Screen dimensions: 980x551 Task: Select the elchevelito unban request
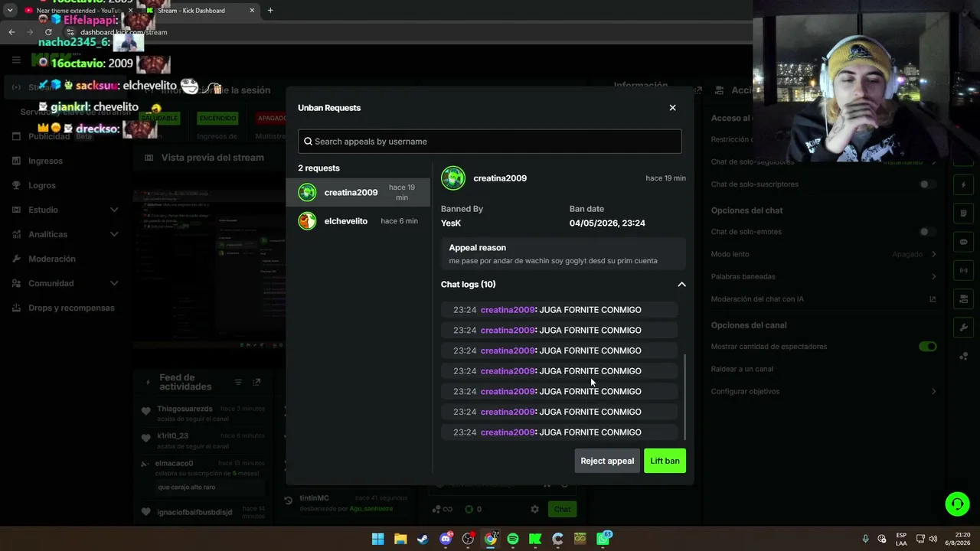(x=358, y=221)
